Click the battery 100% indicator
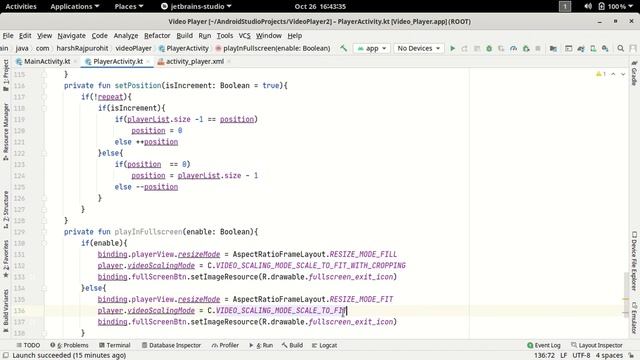The image size is (640, 360). (x=612, y=6)
